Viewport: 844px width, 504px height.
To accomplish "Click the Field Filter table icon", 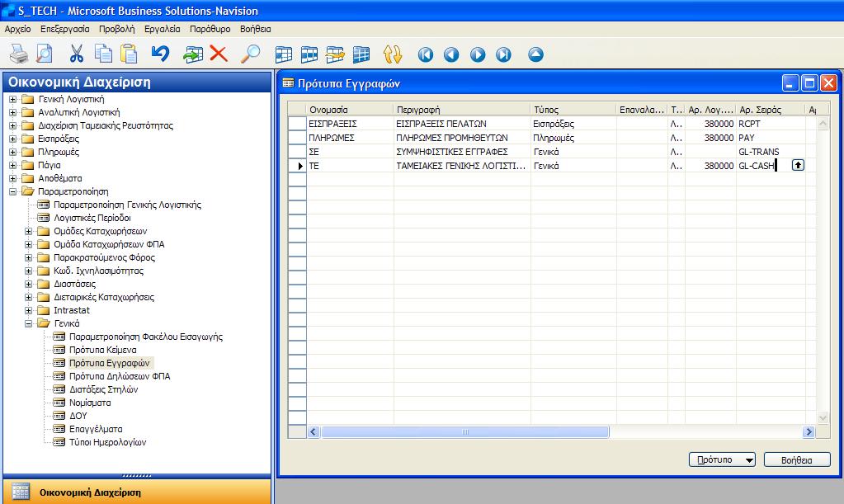I will (x=284, y=54).
